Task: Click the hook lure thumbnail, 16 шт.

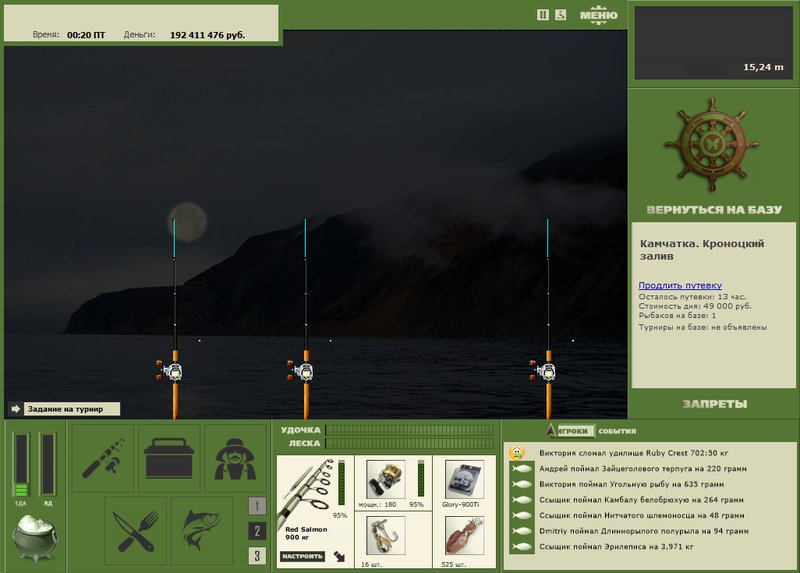Action: tap(386, 536)
